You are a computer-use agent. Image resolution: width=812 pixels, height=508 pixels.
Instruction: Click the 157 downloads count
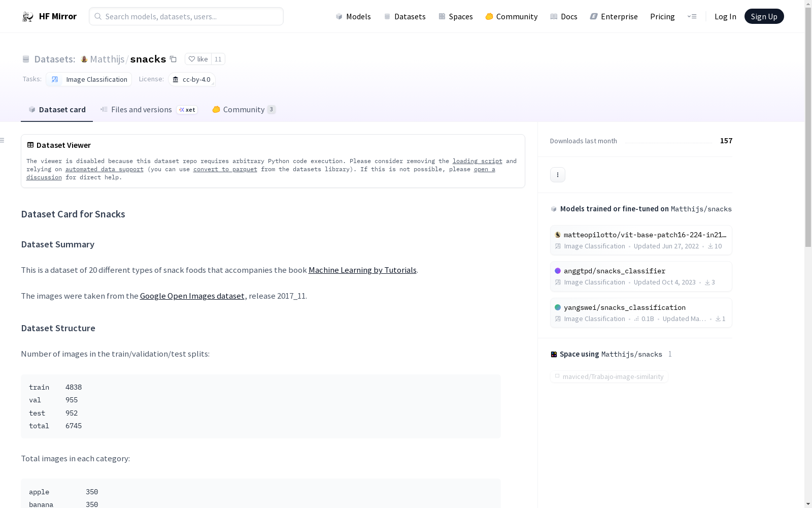726,141
